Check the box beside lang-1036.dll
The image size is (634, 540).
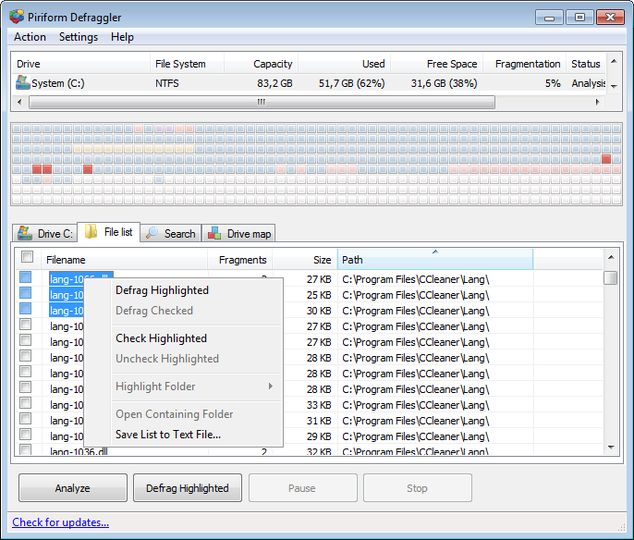point(27,451)
